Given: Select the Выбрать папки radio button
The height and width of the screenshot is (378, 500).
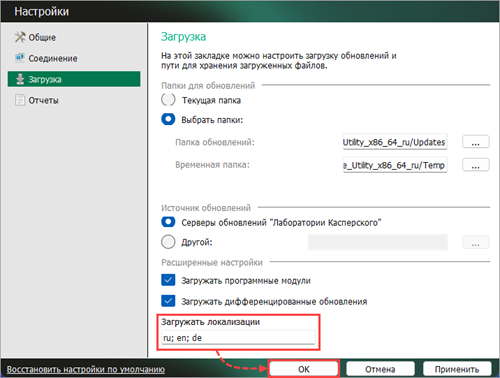Looking at the screenshot, I should point(168,119).
